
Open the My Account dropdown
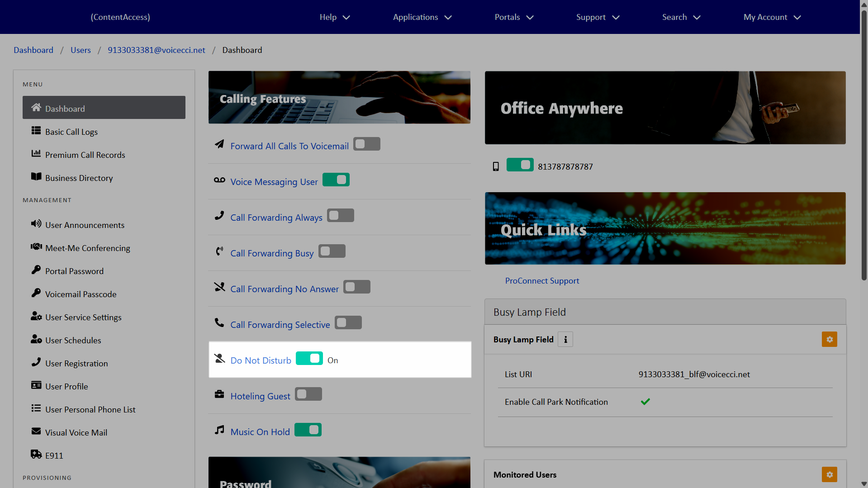click(772, 17)
